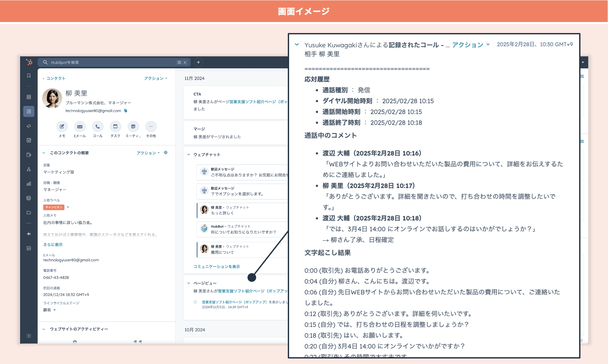
Task: Create a note using the メモ icon
Action: 62,127
